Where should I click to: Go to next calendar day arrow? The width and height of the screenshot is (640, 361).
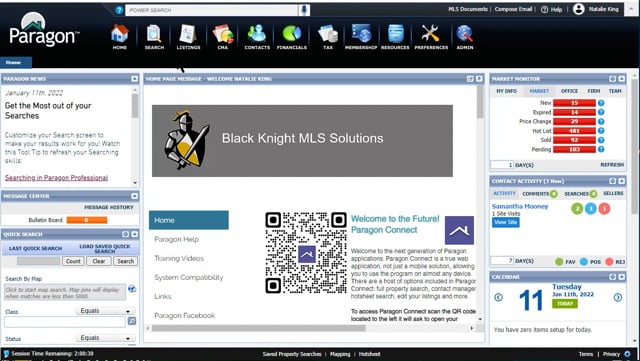click(x=618, y=297)
